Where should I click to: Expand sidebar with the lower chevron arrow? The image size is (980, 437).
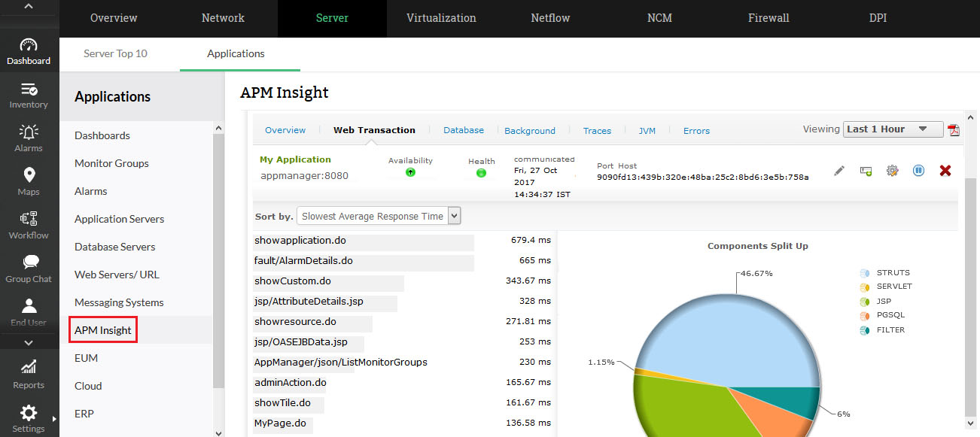29,343
